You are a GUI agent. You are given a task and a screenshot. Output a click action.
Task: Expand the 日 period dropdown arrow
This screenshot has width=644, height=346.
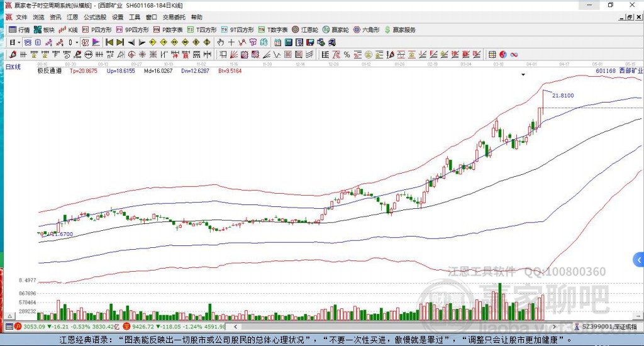coord(19,42)
